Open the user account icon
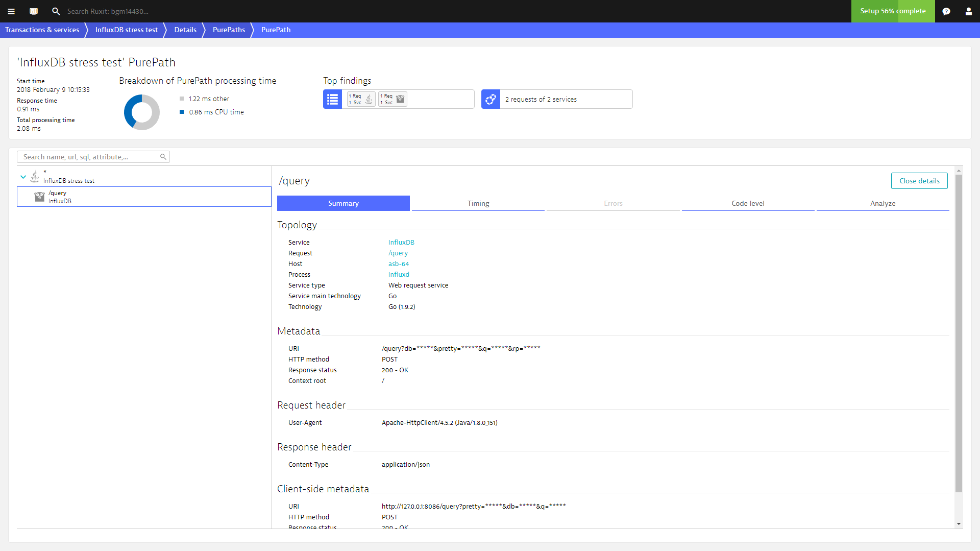Screen dimensions: 980x551 (969, 11)
